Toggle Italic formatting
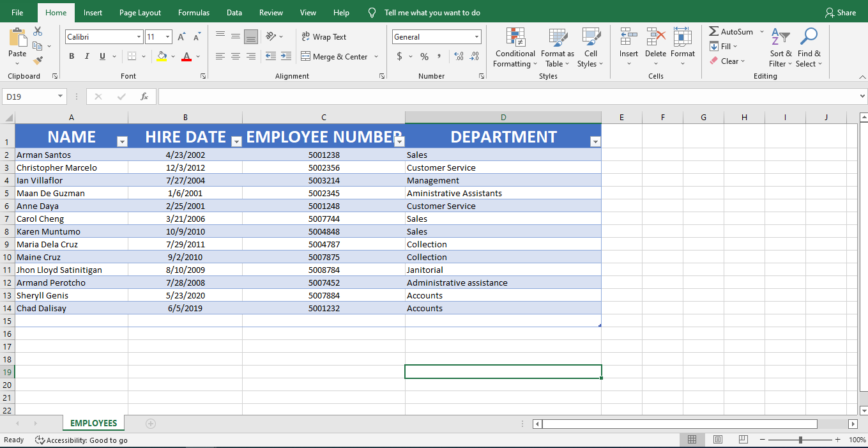868x448 pixels. (x=87, y=56)
